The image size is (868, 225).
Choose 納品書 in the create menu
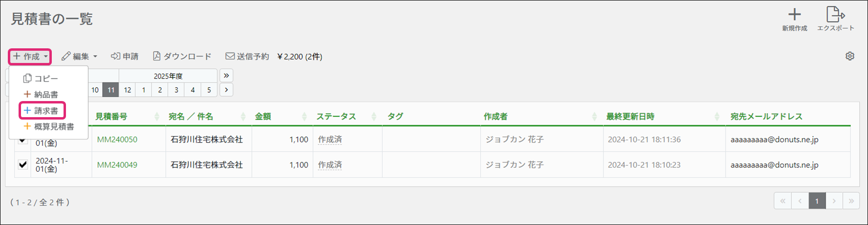(42, 95)
